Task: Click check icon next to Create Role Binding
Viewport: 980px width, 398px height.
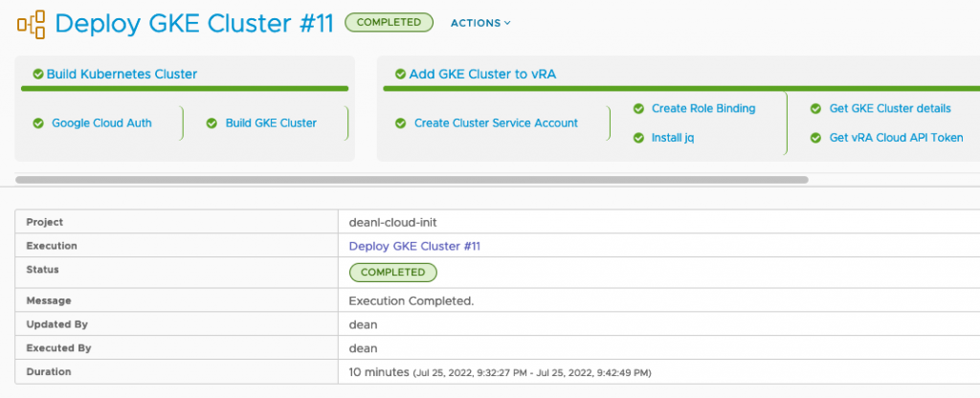Action: (638, 109)
